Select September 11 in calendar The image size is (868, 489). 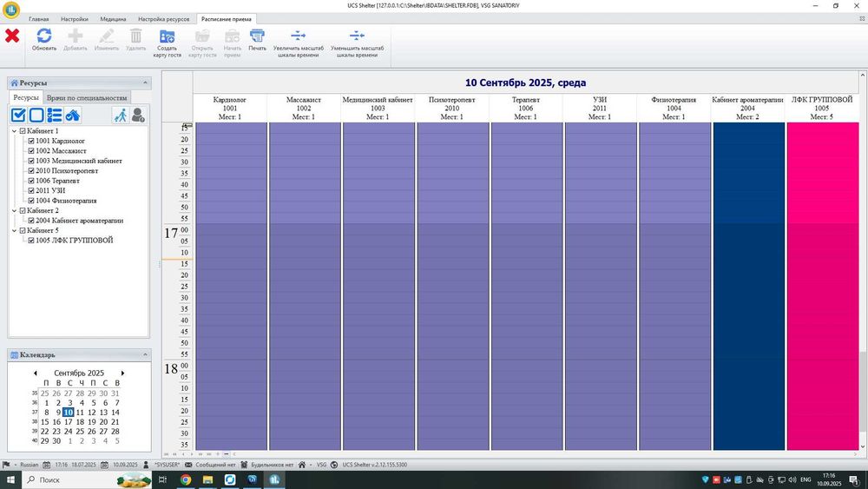(x=80, y=413)
